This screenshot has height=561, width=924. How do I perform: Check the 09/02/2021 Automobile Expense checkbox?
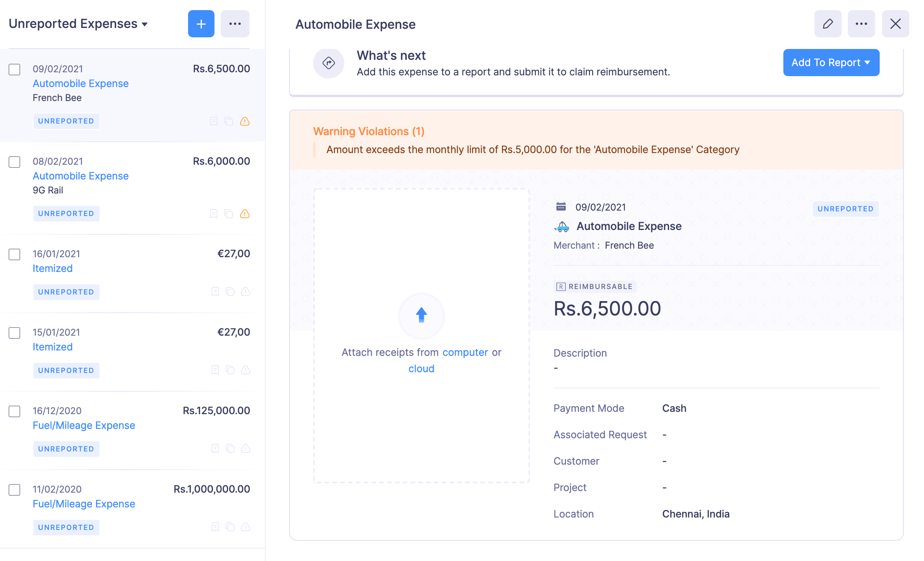14,70
